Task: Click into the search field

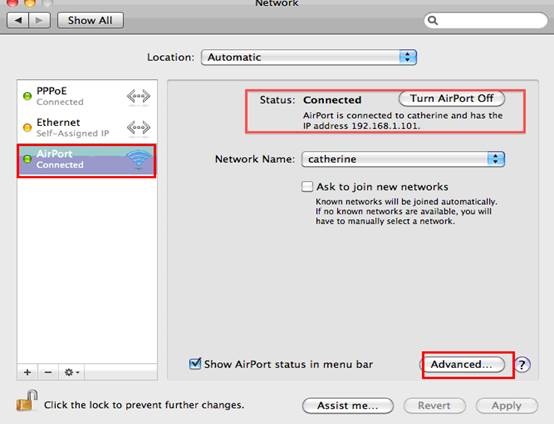Action: click(486, 20)
